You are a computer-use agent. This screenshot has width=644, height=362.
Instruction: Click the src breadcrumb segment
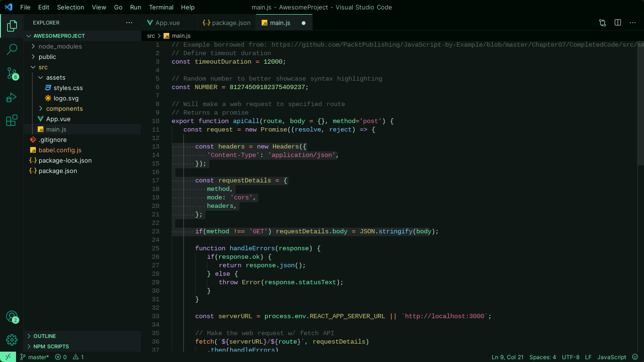pos(151,36)
